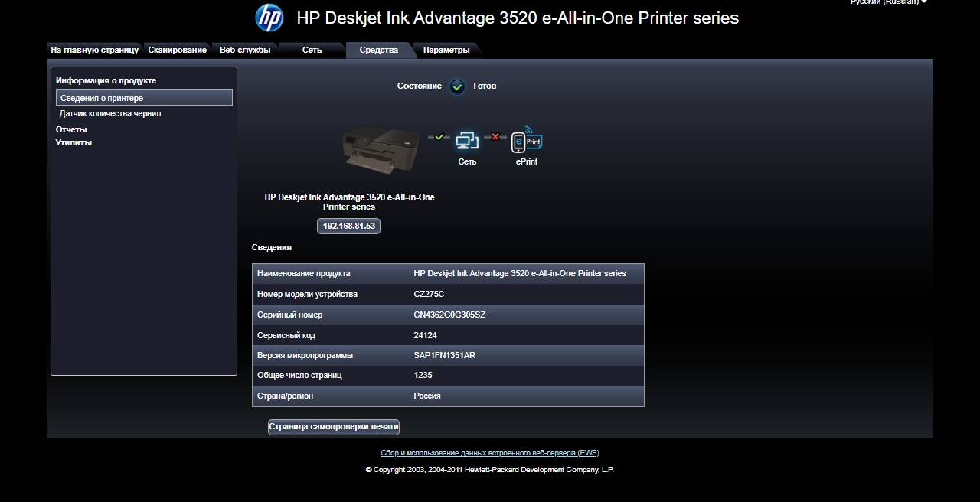Click product name value in table
Image resolution: width=980 pixels, height=502 pixels.
(520, 273)
